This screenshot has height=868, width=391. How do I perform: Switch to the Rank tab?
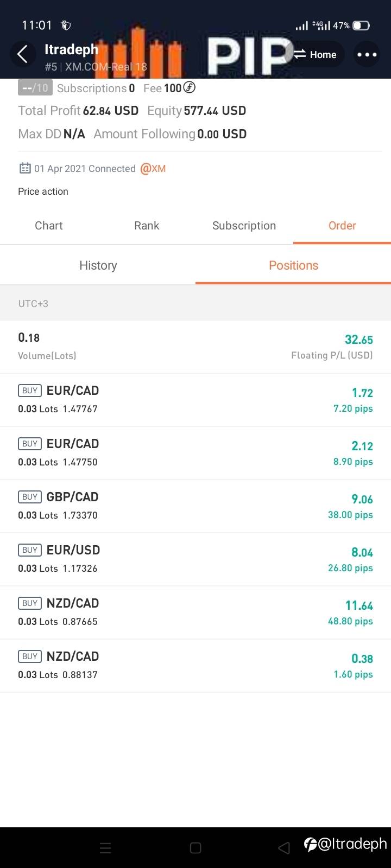pos(147,226)
